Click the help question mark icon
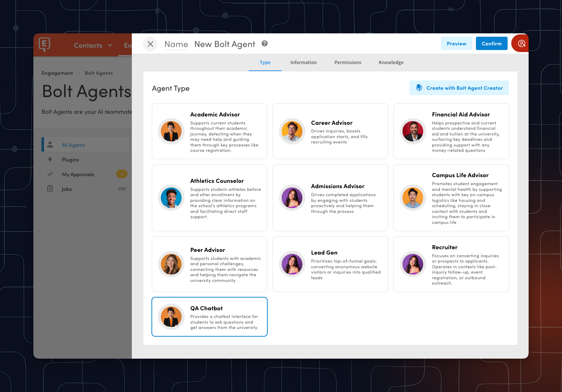The image size is (562, 392). pyautogui.click(x=265, y=43)
